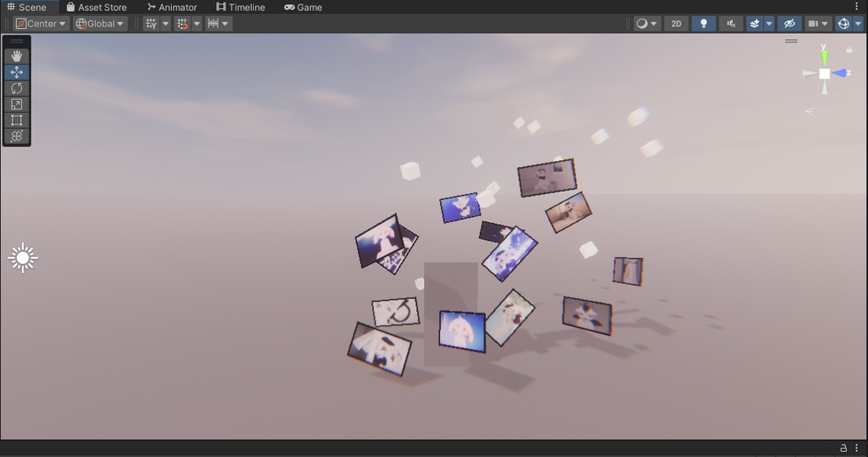The image size is (868, 457).
Task: Toggle scene audio mute
Action: pos(731,24)
